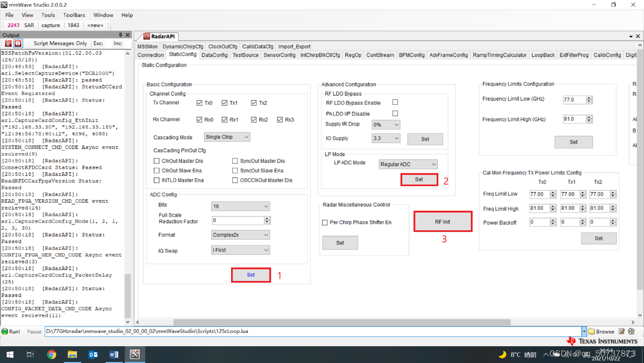Toggle the Rx0 channel checkbox
This screenshot has width=644, height=363.
pyautogui.click(x=199, y=120)
